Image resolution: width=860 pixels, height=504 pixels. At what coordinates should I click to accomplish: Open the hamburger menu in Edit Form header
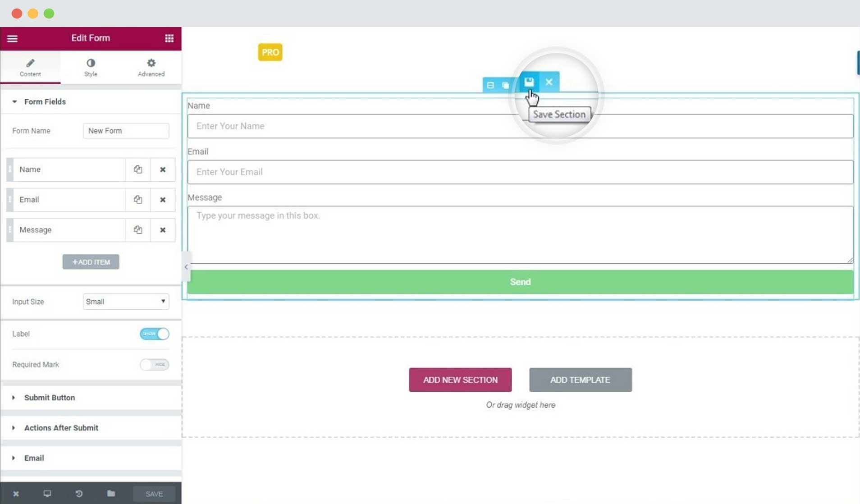coord(12,38)
